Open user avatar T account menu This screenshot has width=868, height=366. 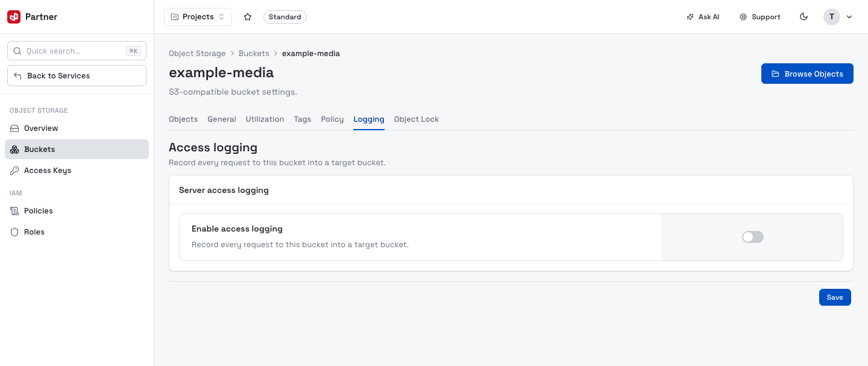tap(832, 17)
